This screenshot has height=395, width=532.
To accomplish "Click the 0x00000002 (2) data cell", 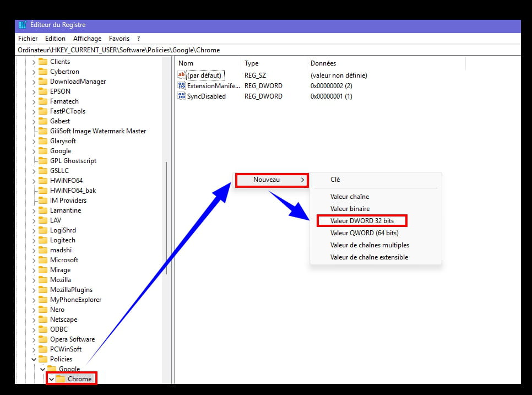I will [x=332, y=86].
